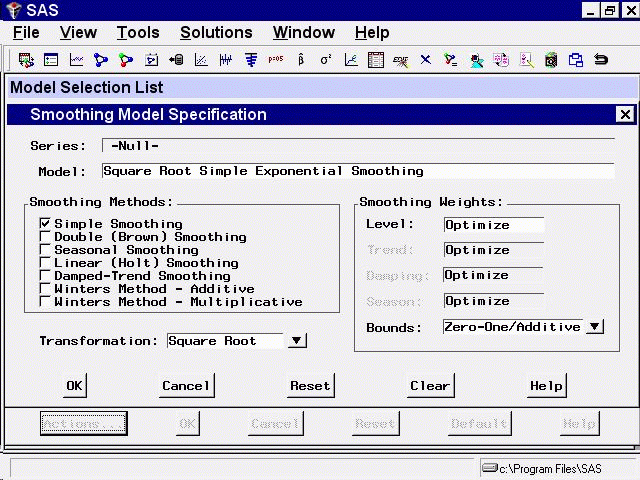The width and height of the screenshot is (640, 480).
Task: Click Actions... in Model Selection List window
Action: point(84,423)
